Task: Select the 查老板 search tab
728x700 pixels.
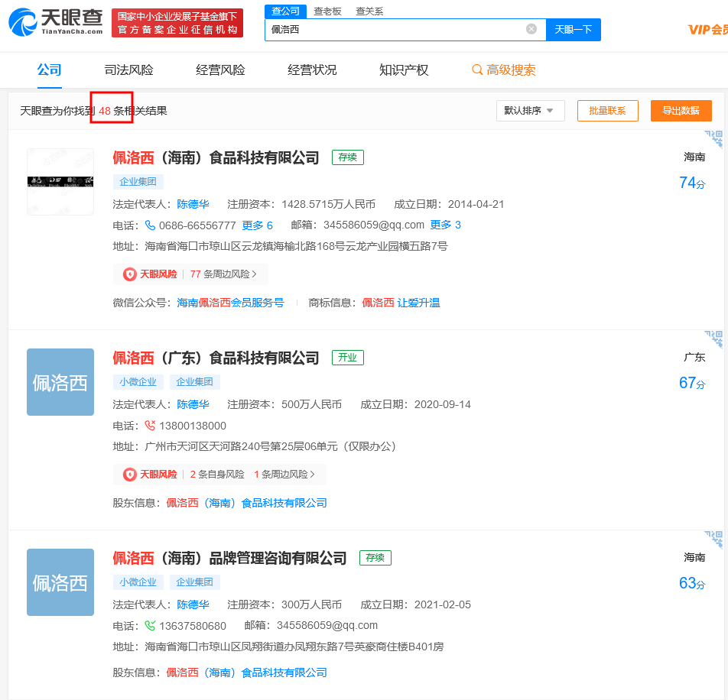Action: click(x=327, y=11)
